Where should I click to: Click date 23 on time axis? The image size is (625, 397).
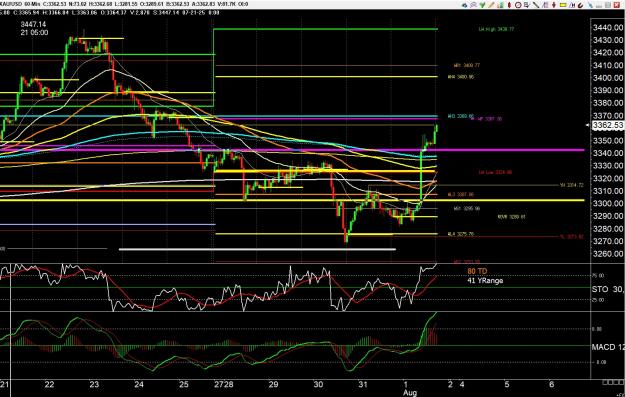(94, 385)
